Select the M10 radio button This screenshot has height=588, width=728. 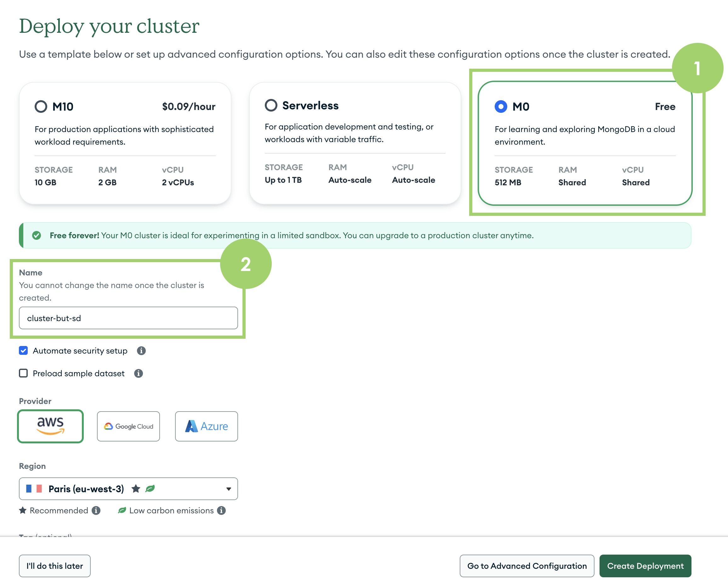pyautogui.click(x=41, y=107)
